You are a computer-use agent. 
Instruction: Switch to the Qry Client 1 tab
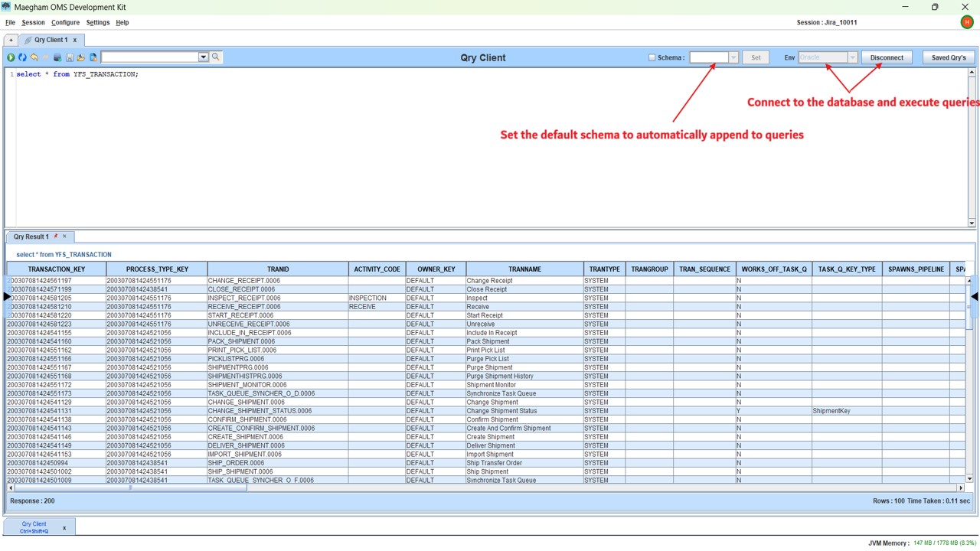49,39
